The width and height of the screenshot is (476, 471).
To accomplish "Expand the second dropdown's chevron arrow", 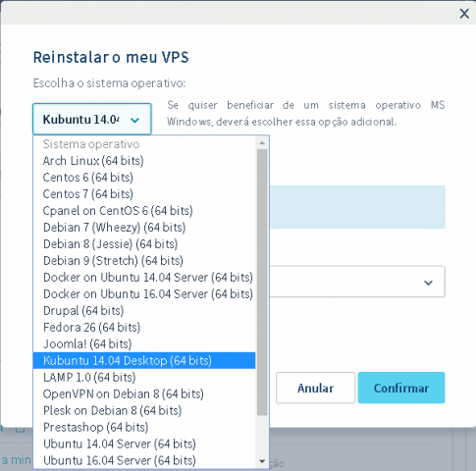I will [428, 283].
